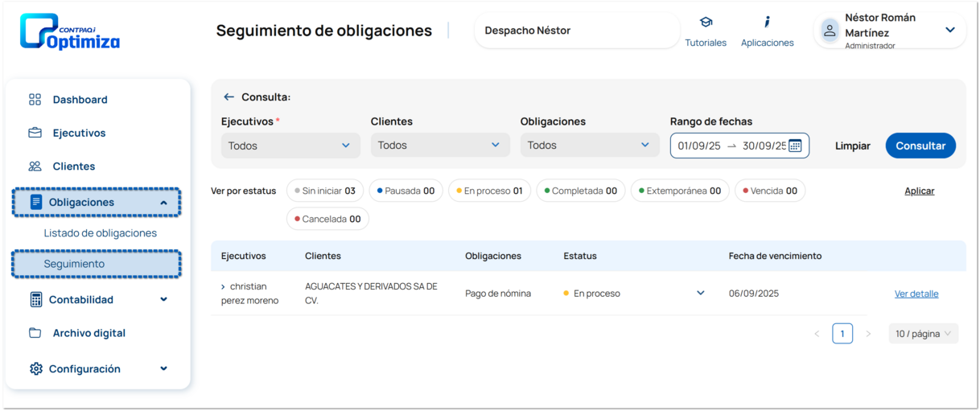Click the back arrow beside Consulta
This screenshot has width=980, height=411.
(229, 97)
